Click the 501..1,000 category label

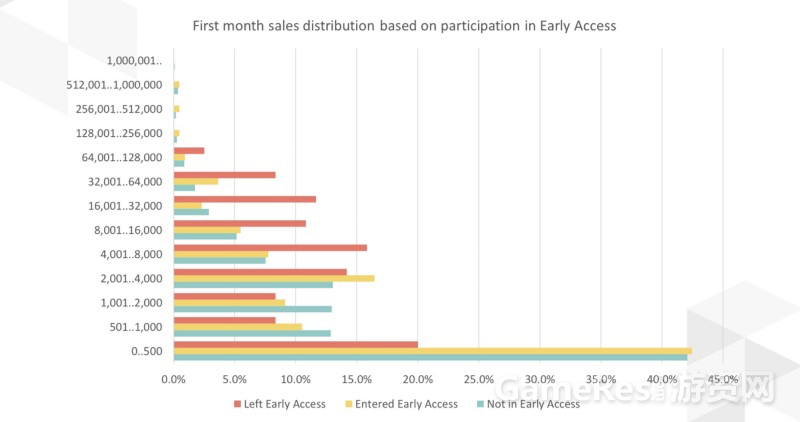coord(136,327)
